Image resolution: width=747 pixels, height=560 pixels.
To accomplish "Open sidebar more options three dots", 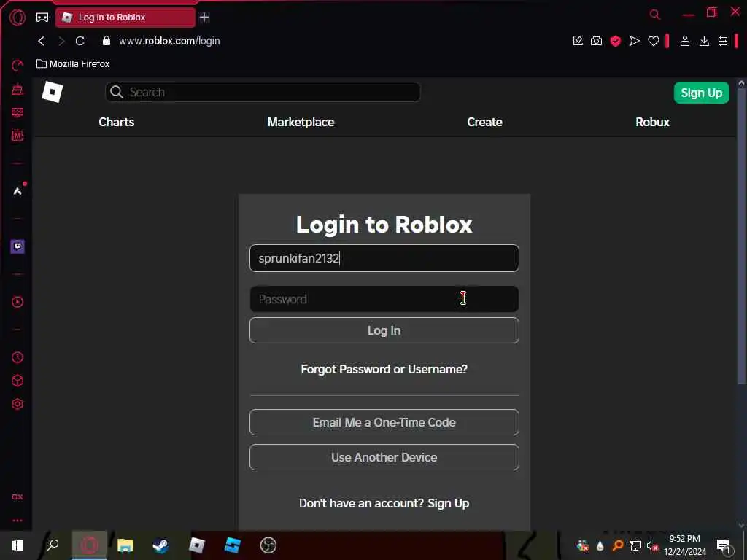I will (18, 521).
